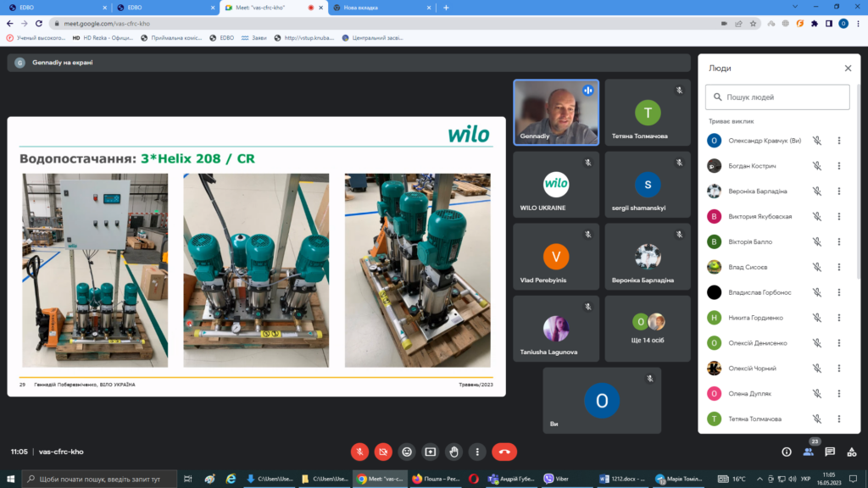
Task: Open Task View on taskbar
Action: click(188, 479)
